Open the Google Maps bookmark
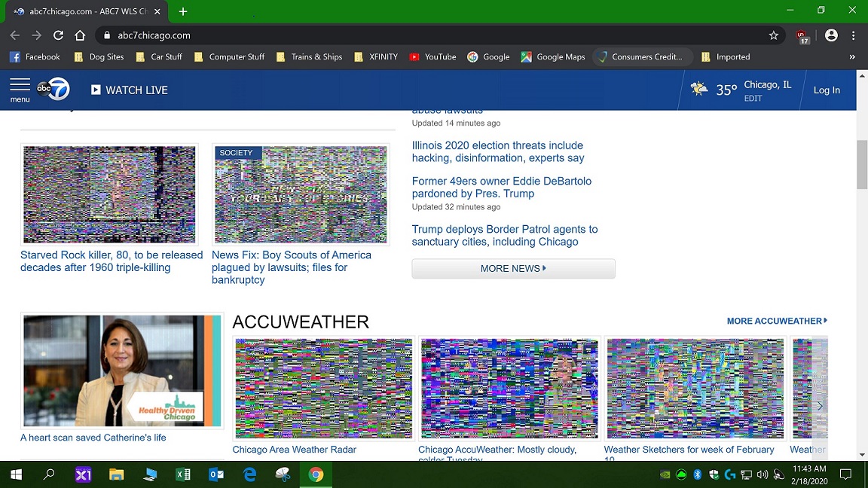 [x=553, y=56]
